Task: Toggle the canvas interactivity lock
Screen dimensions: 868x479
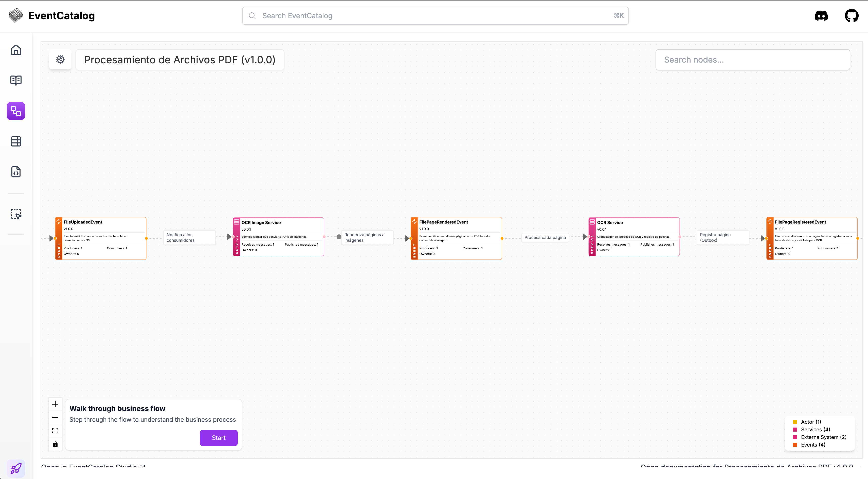Action: [x=55, y=444]
